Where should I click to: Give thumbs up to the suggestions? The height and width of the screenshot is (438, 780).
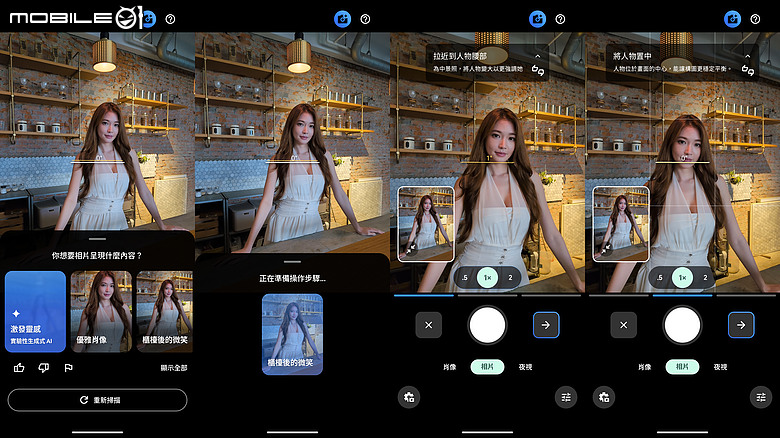pyautogui.click(x=19, y=368)
